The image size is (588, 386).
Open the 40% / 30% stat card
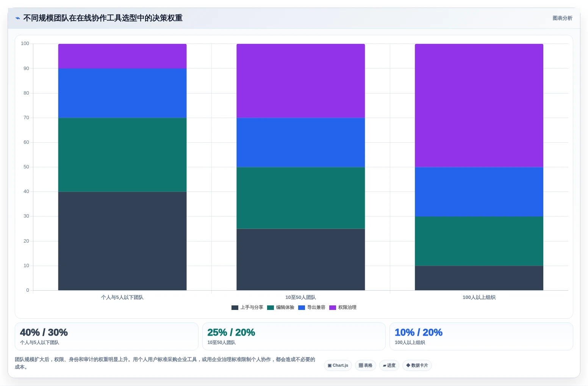(x=106, y=336)
